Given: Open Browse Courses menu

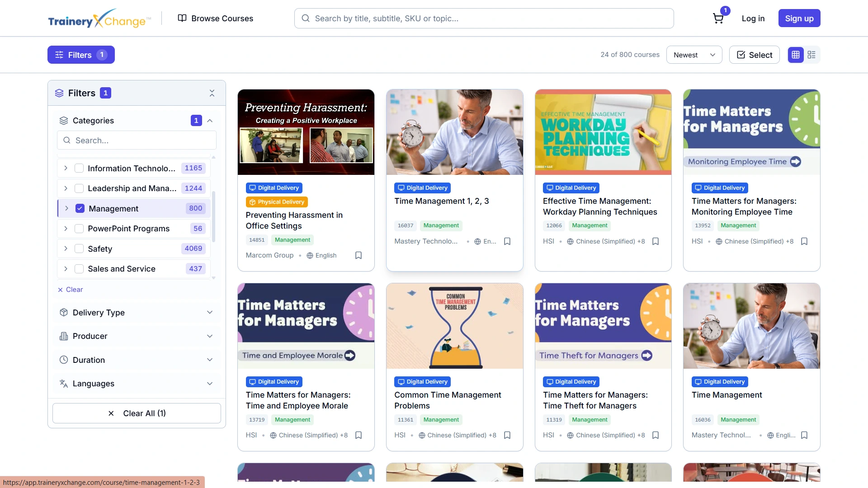Looking at the screenshot, I should point(215,19).
